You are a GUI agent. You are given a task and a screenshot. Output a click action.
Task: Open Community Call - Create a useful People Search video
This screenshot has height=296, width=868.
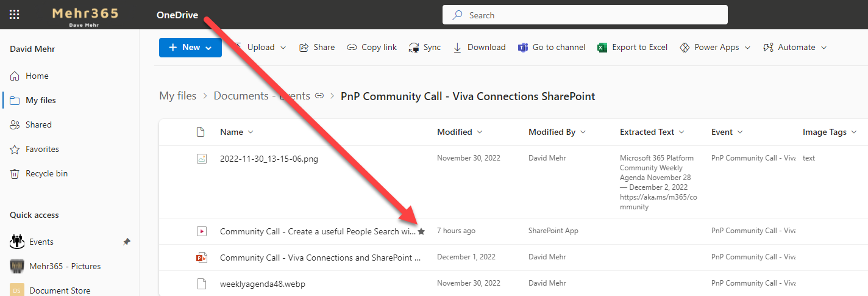pyautogui.click(x=318, y=231)
